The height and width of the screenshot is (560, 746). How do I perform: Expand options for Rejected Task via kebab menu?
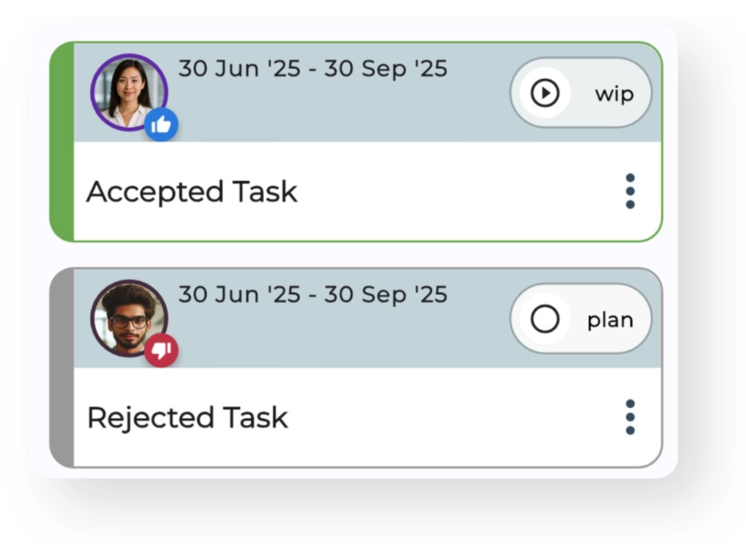click(x=629, y=416)
